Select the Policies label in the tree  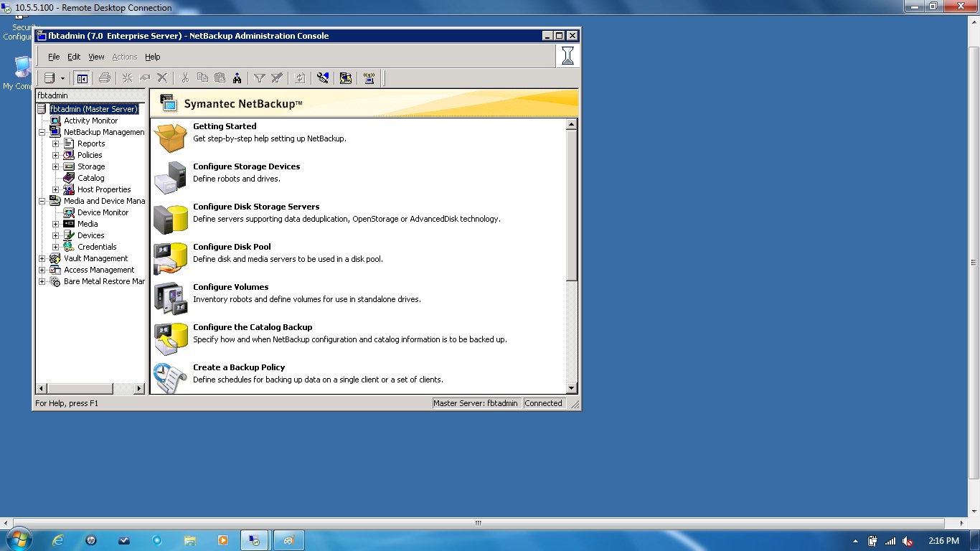pyautogui.click(x=90, y=155)
